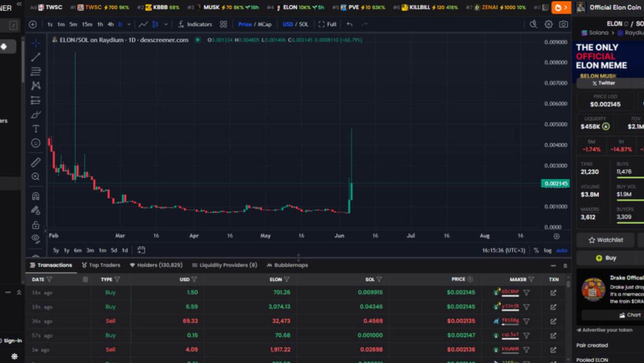This screenshot has width=644, height=363.
Task: Set the interval to 1s
Action: (50, 24)
